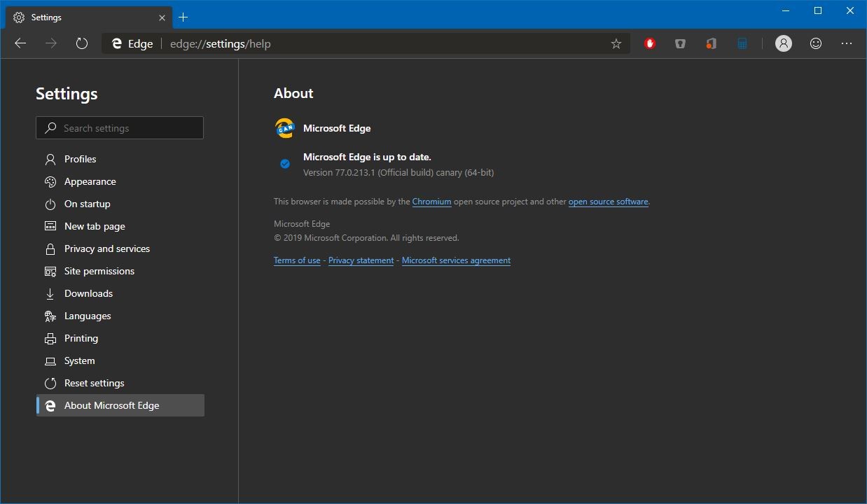Click the blue up-to-date checkmark icon
The width and height of the screenshot is (867, 504).
pos(285,164)
